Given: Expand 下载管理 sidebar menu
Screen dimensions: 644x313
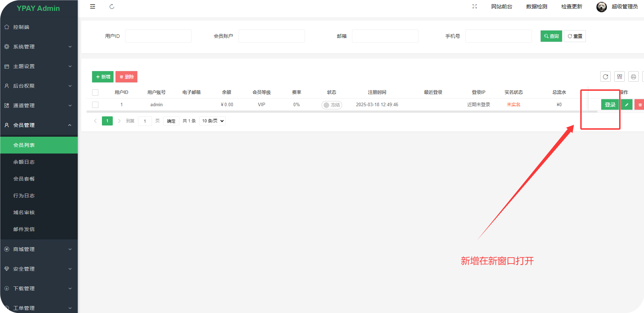Looking at the screenshot, I should [39, 288].
